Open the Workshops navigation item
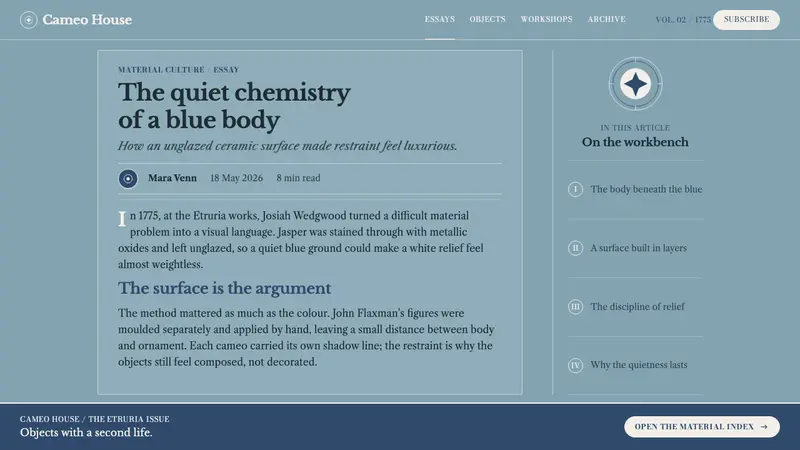800x450 pixels. pyautogui.click(x=546, y=19)
